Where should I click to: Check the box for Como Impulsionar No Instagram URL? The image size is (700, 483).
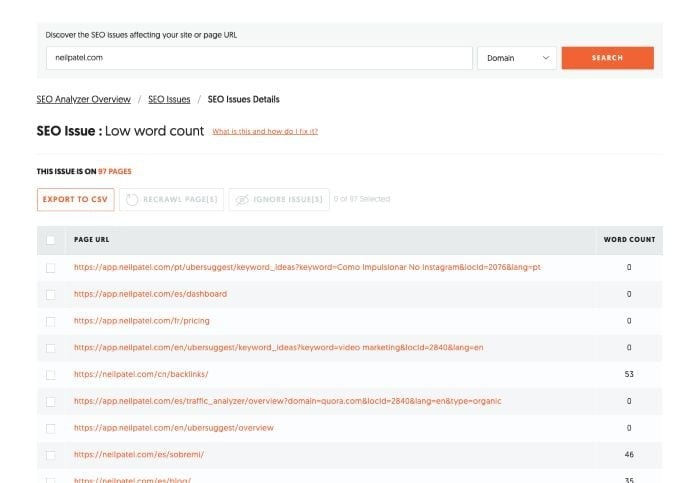click(x=51, y=268)
